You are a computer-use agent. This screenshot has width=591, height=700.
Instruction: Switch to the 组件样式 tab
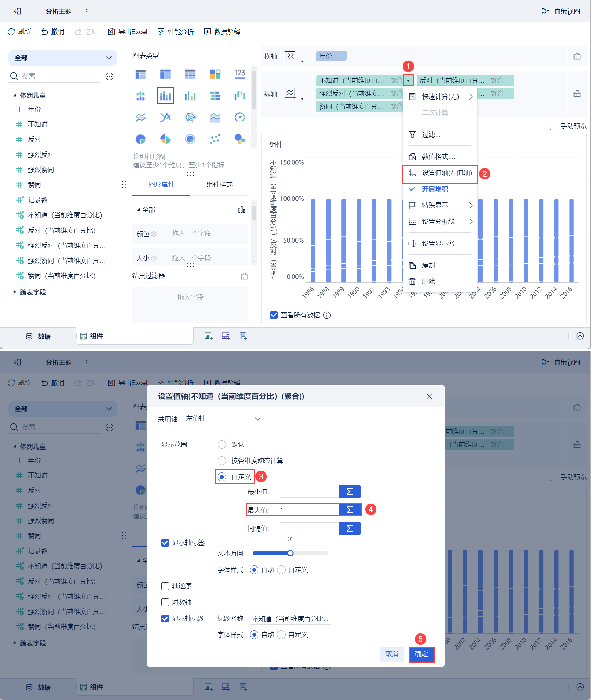point(220,185)
